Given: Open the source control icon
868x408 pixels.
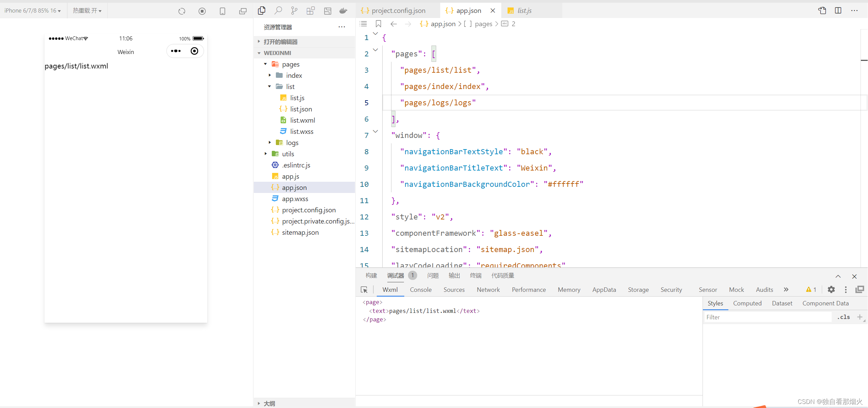Looking at the screenshot, I should coord(294,11).
